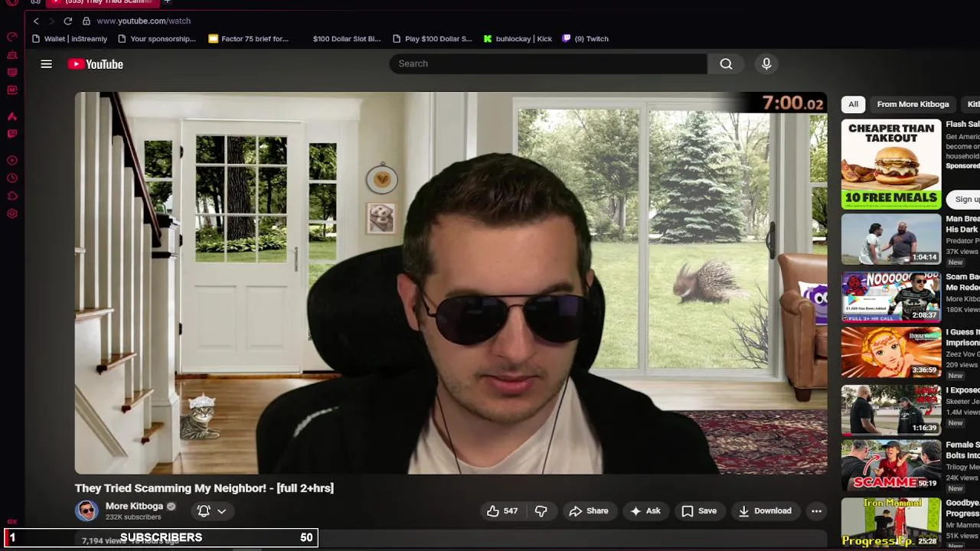Click the Download button
This screenshot has width=980, height=551.
[x=765, y=511]
